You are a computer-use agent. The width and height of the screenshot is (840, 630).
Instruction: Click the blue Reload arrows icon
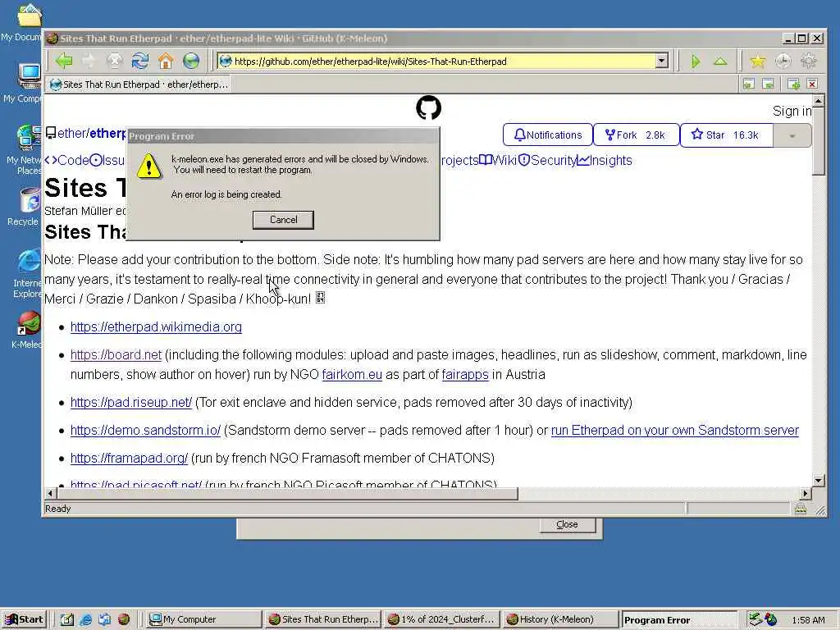[139, 61]
